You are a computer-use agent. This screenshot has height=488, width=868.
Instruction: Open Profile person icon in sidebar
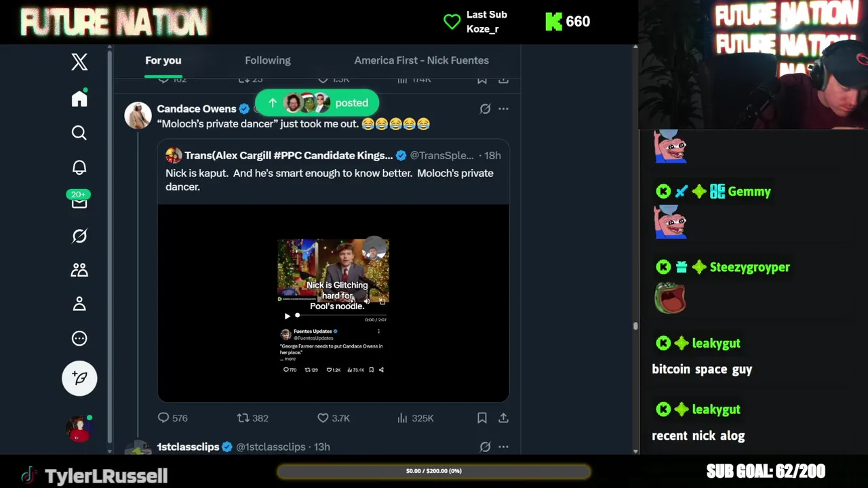[x=79, y=304]
